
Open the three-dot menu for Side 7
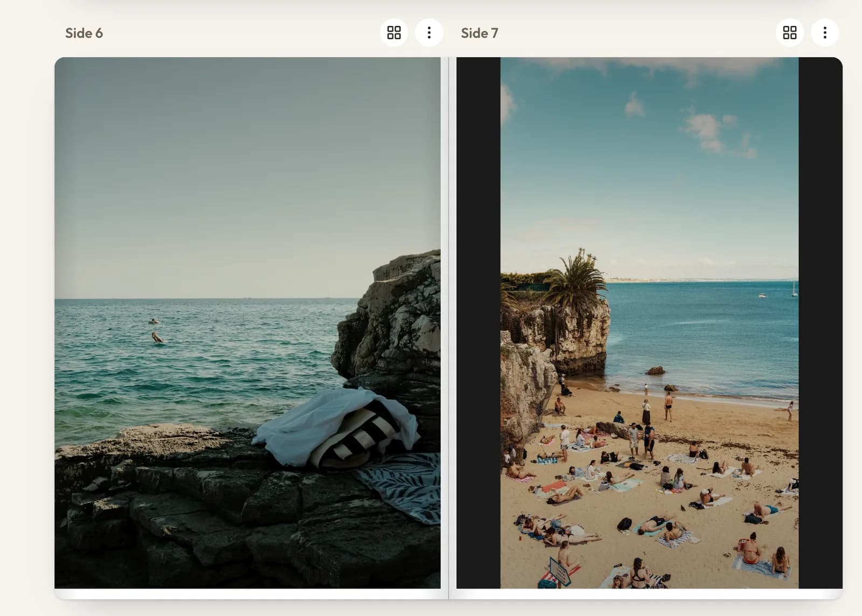(x=825, y=33)
